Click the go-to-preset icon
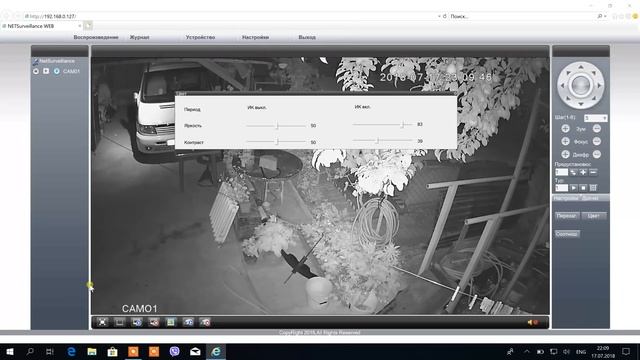This screenshot has height=360, width=640. 573,172
